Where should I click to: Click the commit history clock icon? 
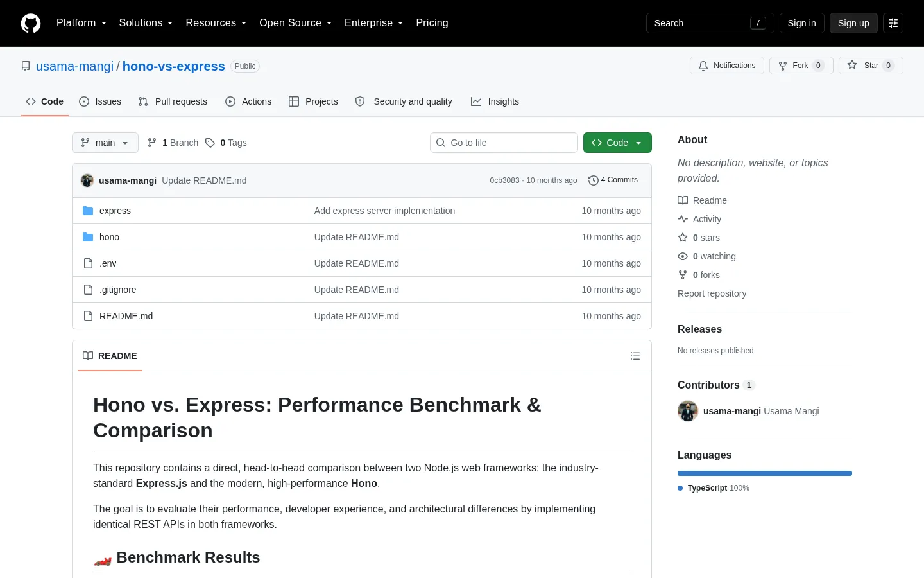[594, 180]
